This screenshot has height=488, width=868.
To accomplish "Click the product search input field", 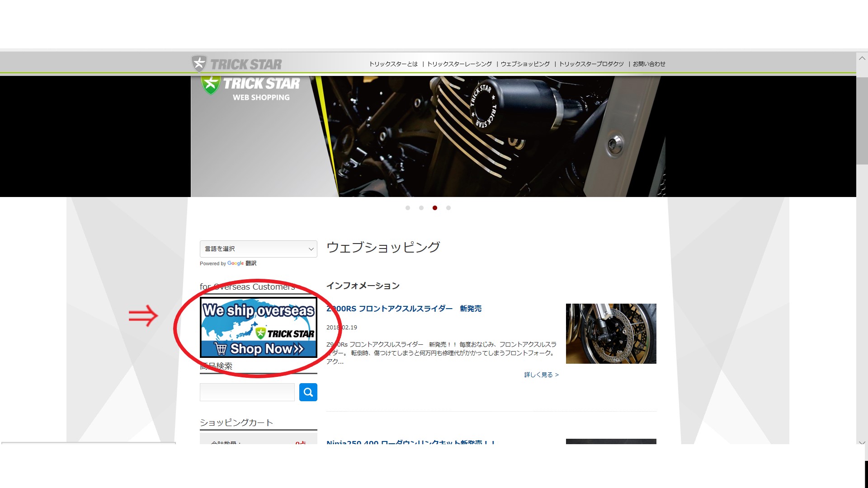I will pyautogui.click(x=247, y=392).
